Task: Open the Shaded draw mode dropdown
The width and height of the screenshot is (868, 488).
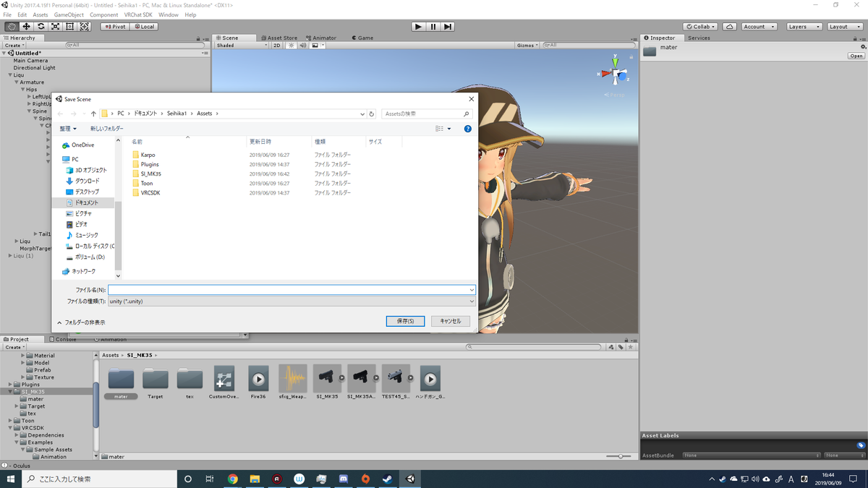Action: click(242, 46)
